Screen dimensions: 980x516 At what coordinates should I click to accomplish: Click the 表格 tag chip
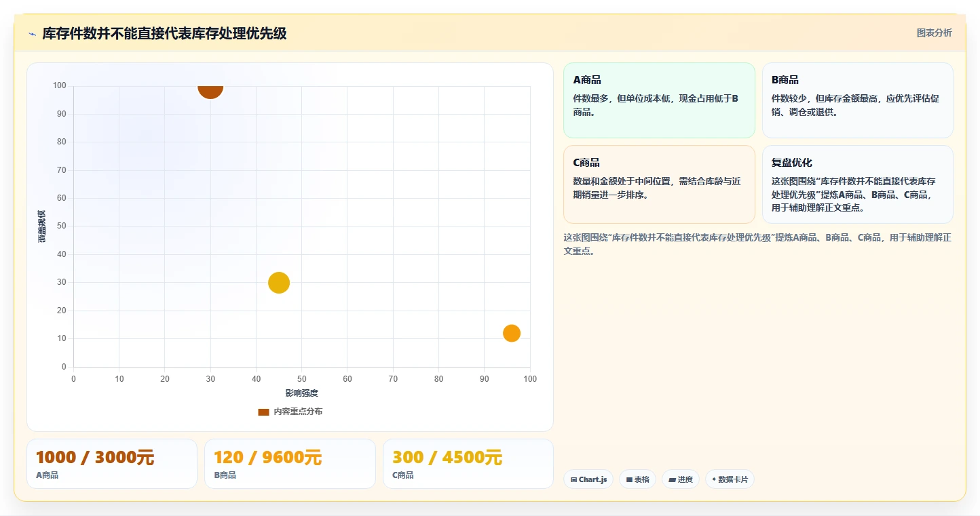click(x=637, y=479)
